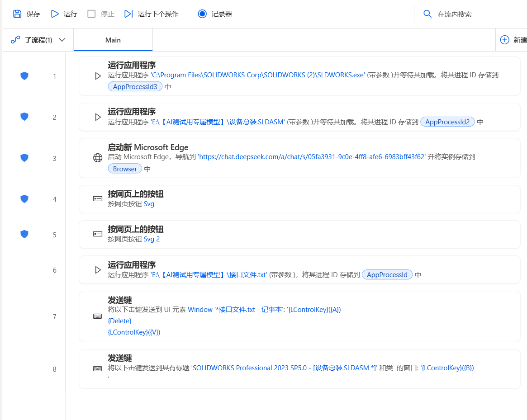
Task: Click the 设备总装.SLDASM path link in step 2
Action: [218, 122]
